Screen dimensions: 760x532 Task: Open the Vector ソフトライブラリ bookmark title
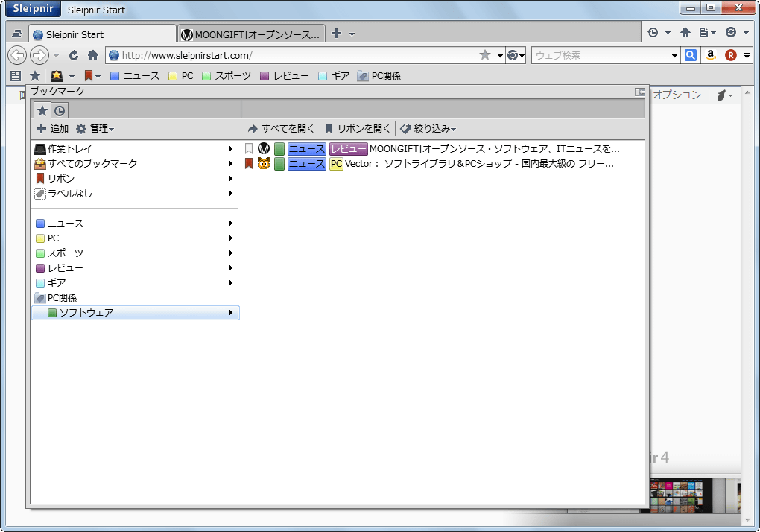pyautogui.click(x=479, y=164)
